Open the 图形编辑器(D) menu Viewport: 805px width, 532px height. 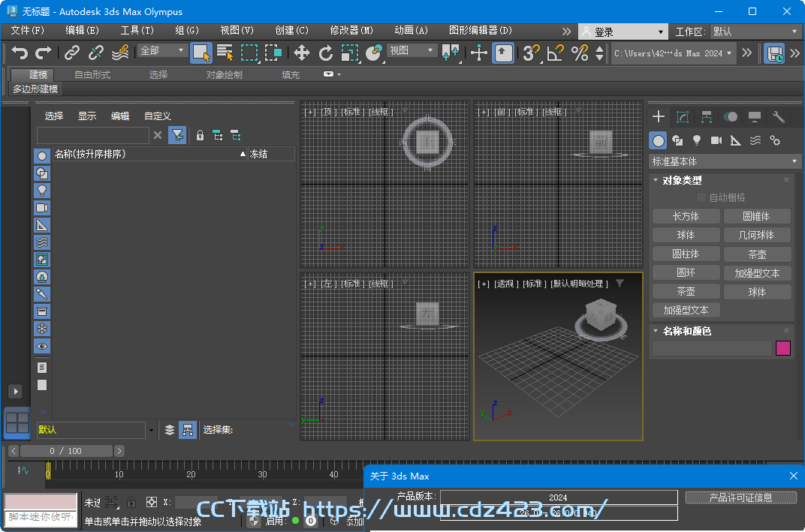coord(481,30)
